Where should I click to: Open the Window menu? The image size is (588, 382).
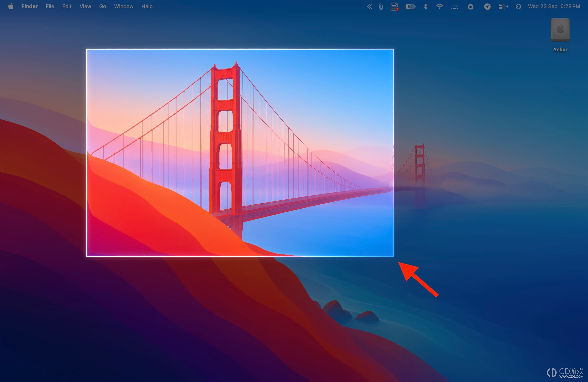pyautogui.click(x=124, y=6)
